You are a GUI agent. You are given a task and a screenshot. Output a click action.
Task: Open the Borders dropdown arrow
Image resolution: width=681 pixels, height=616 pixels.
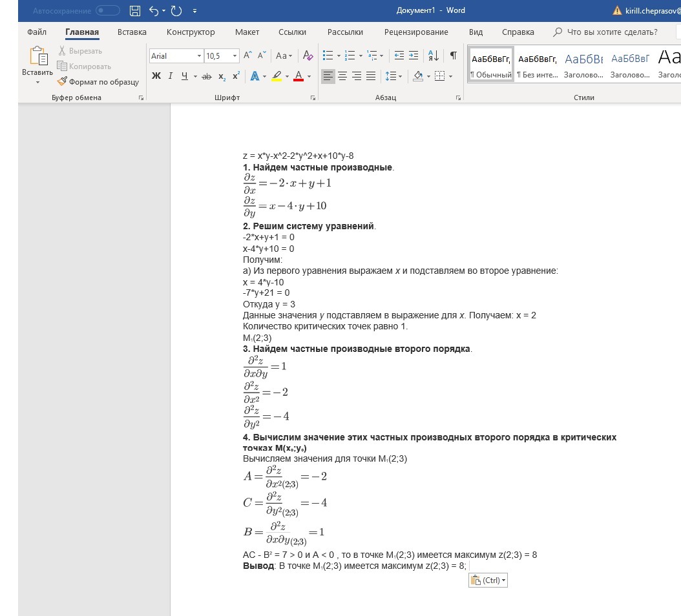pos(451,77)
